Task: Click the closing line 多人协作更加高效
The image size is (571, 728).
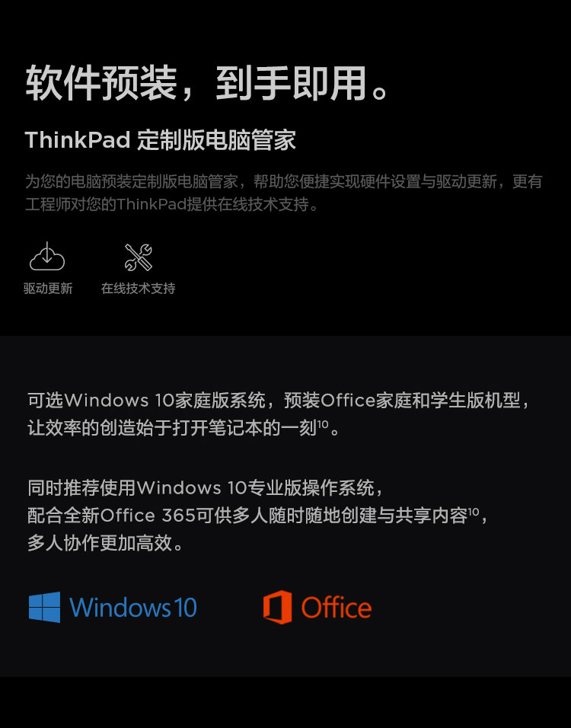Action: [x=105, y=543]
